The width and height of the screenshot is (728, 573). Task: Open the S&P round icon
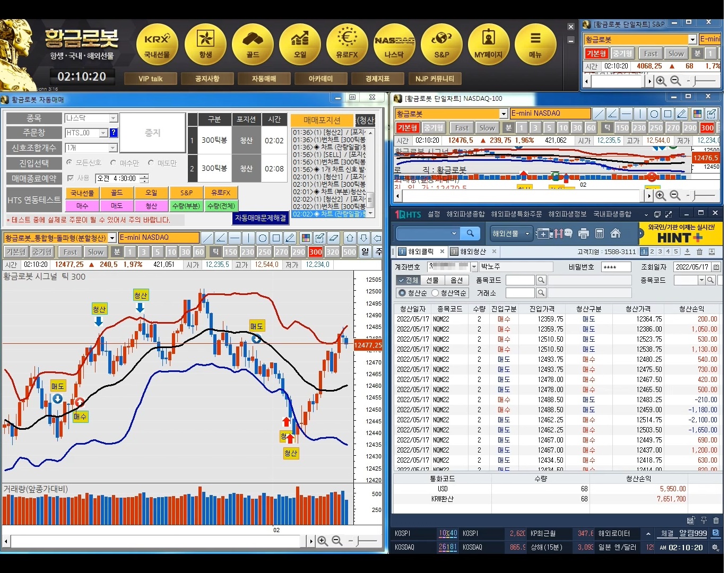tap(441, 45)
